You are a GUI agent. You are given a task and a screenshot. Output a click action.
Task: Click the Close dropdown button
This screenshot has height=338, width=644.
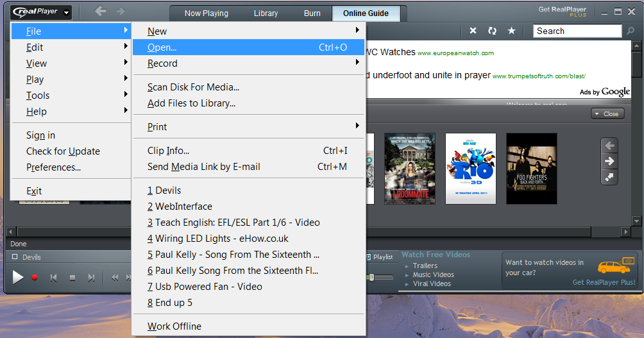(x=607, y=114)
